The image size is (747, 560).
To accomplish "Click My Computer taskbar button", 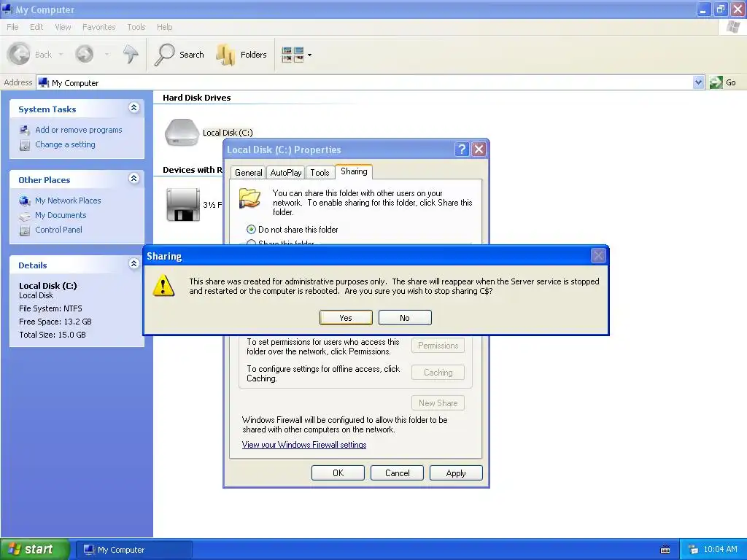I will click(x=134, y=550).
